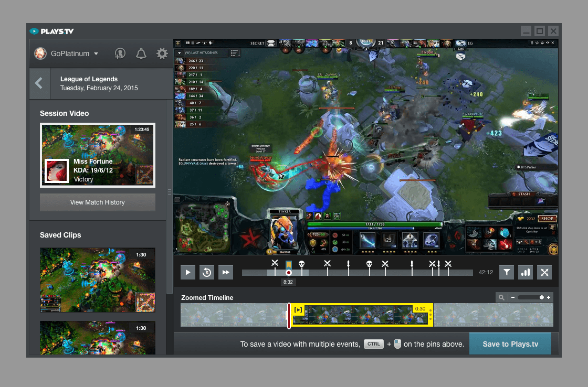Open the second saved clip thumbnail

point(98,338)
